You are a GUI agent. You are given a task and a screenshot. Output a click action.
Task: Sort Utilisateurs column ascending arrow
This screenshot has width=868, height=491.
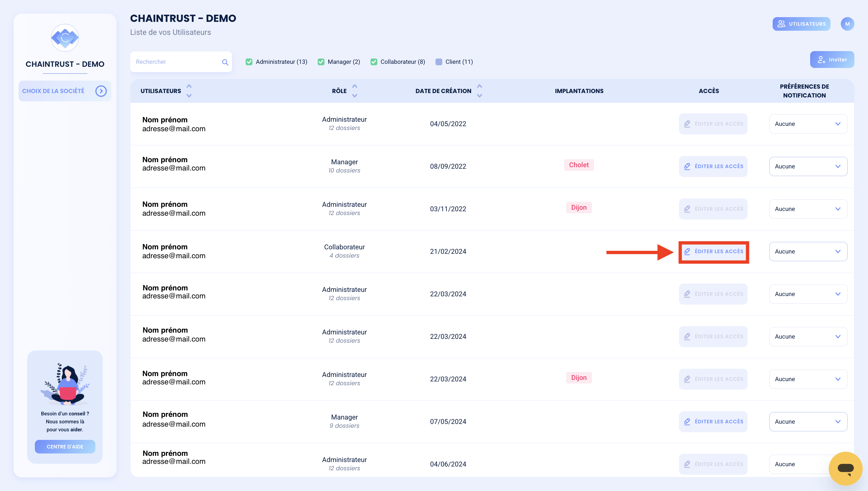tap(189, 86)
